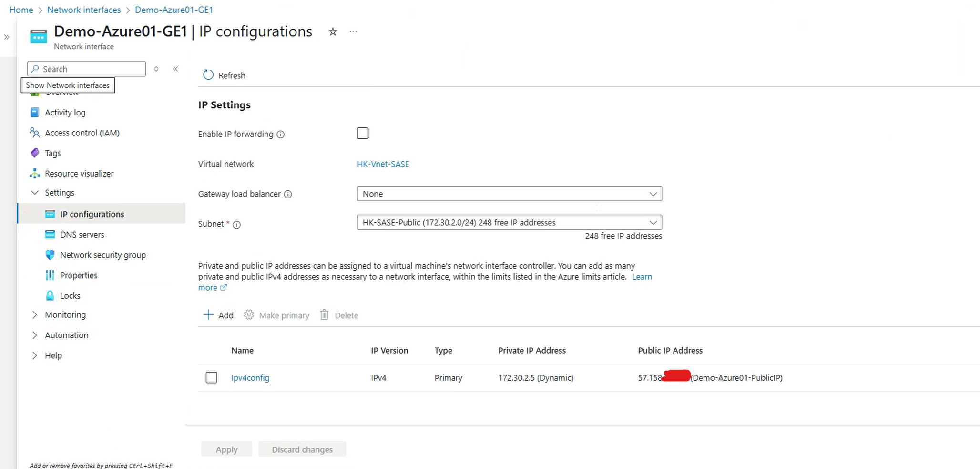Open Network security group settings
Image resolution: width=980 pixels, height=469 pixels.
click(x=102, y=255)
